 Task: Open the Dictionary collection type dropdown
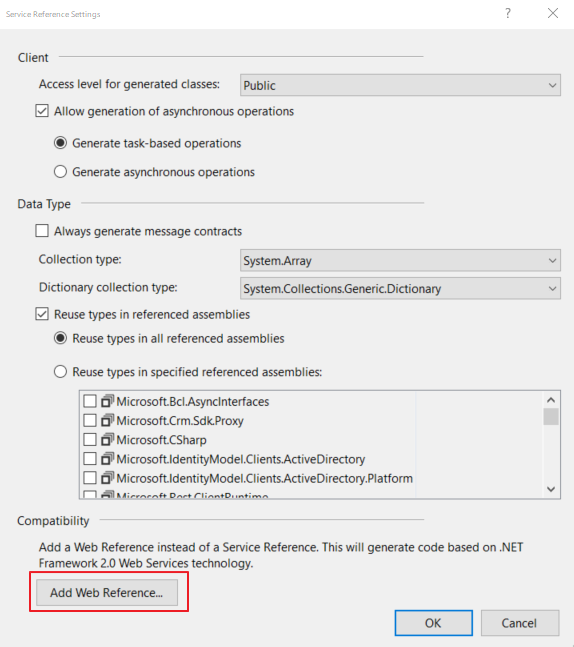[x=400, y=288]
